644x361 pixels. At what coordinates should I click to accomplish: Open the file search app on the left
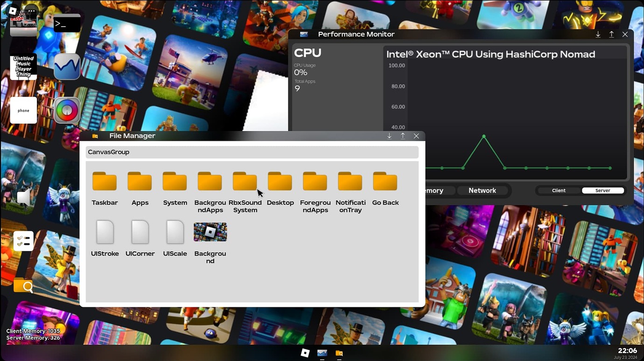point(23,285)
